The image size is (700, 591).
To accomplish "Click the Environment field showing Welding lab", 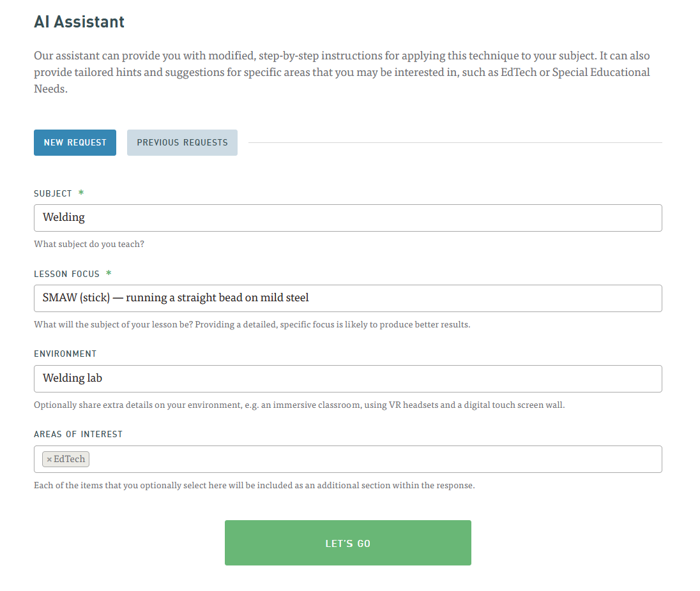I will pos(347,378).
